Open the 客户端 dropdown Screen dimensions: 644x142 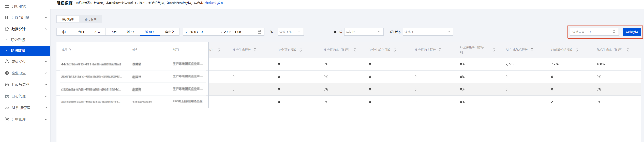tap(364, 32)
